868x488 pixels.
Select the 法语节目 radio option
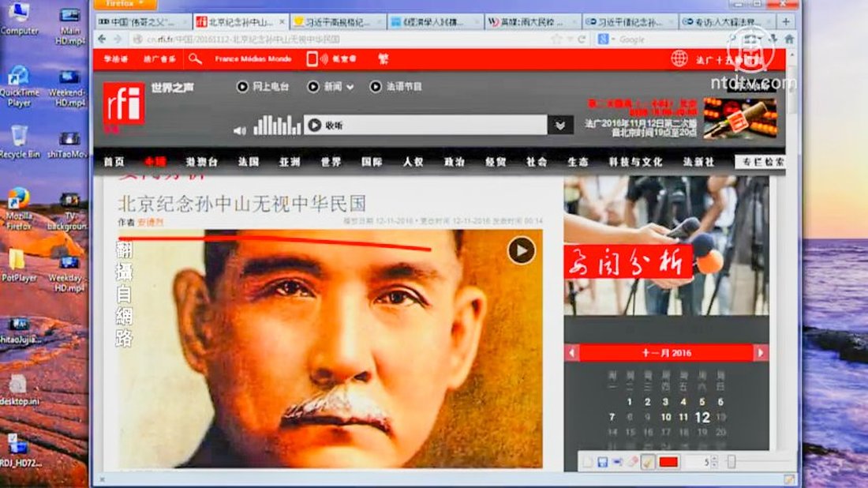point(376,87)
